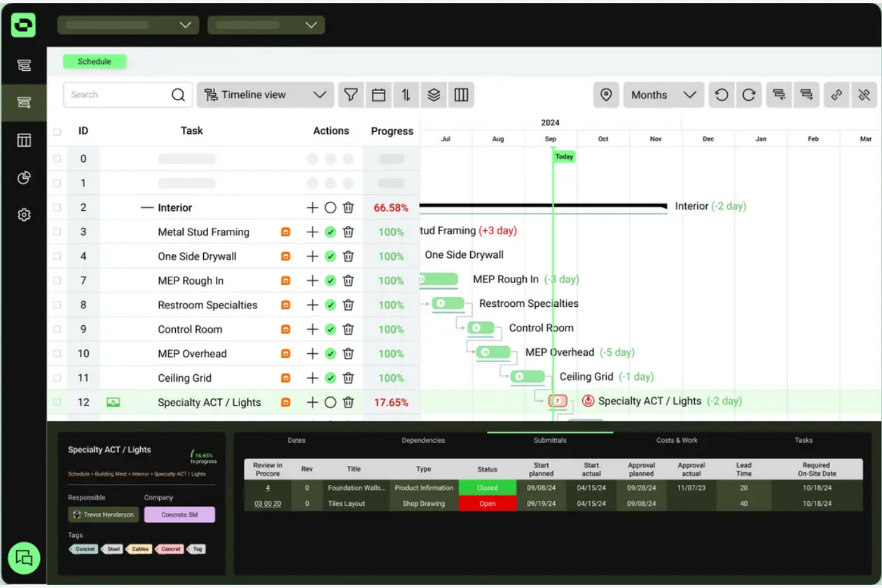The width and height of the screenshot is (882, 588).
Task: Select the sort tasks icon
Action: (x=406, y=95)
